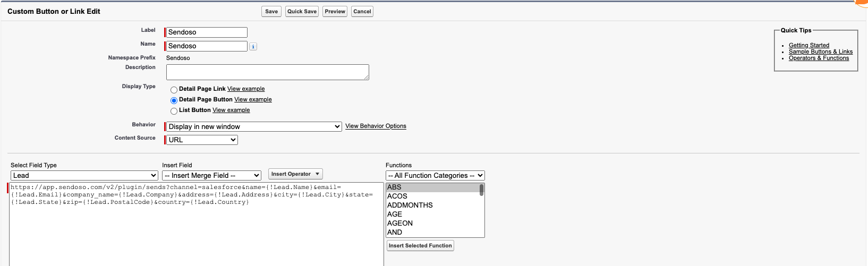The height and width of the screenshot is (266, 868).
Task: Click the Cancel button
Action: click(362, 12)
